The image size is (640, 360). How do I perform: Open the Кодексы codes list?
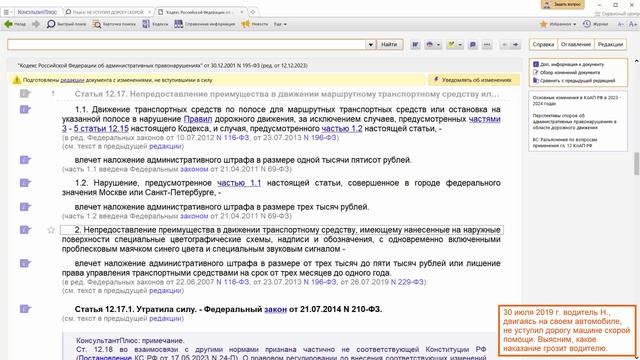155,24
